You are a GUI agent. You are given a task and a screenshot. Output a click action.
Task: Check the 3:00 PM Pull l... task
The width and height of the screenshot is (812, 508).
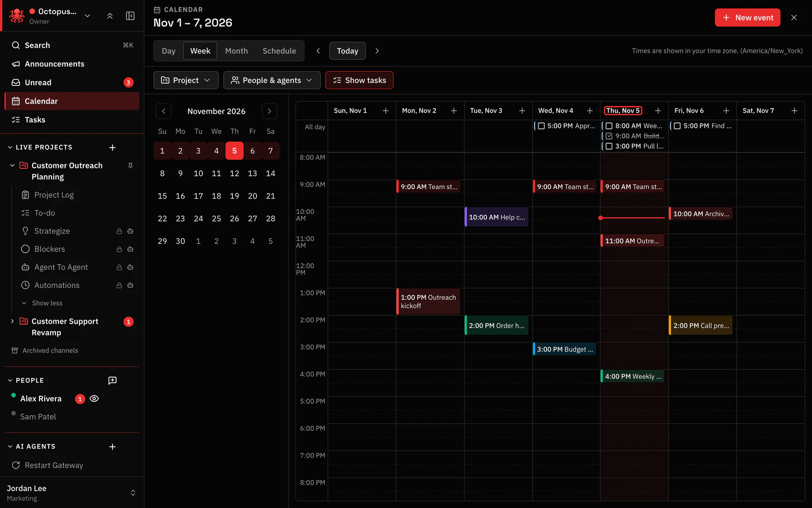(x=609, y=146)
